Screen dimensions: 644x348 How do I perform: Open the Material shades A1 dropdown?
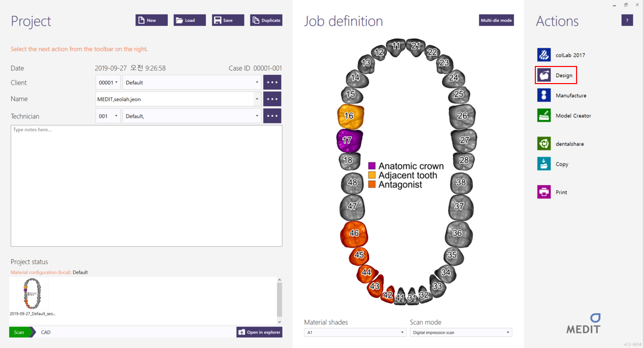tap(355, 332)
